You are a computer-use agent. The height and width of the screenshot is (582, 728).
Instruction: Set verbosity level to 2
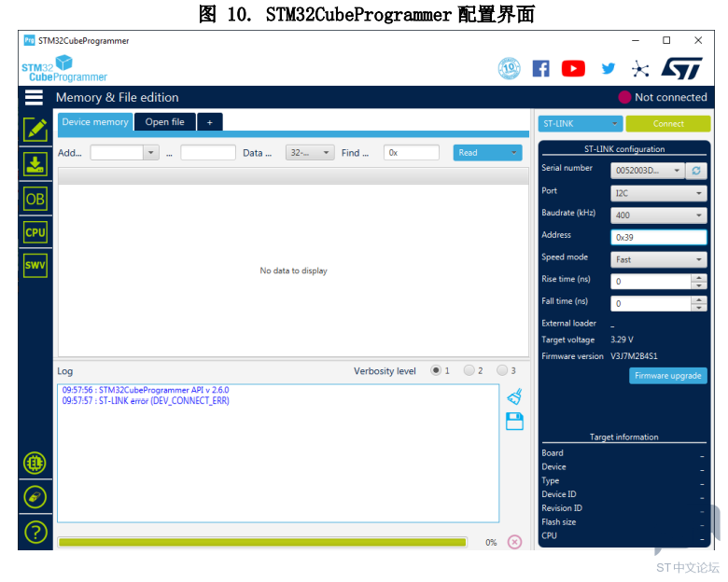[469, 371]
